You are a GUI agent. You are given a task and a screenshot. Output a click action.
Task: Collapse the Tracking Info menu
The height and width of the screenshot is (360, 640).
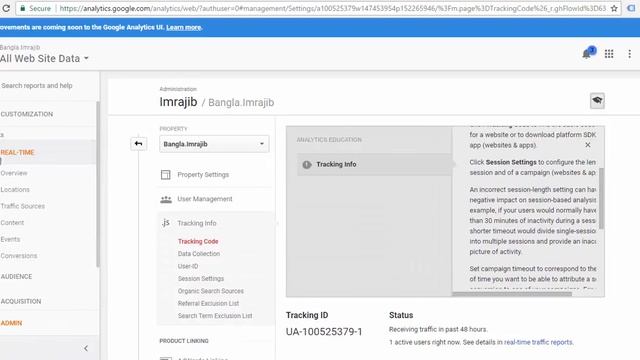tap(197, 223)
